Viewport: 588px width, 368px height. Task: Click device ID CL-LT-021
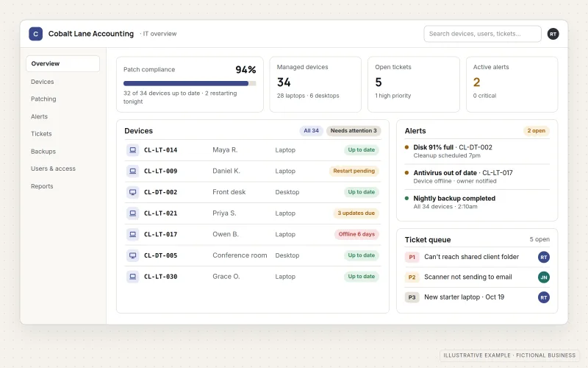pos(160,213)
